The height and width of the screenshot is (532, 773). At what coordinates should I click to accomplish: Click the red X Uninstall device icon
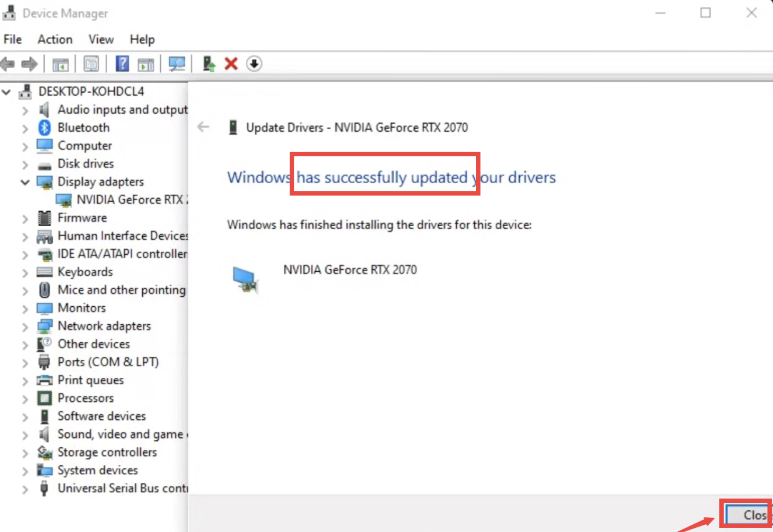click(x=231, y=64)
